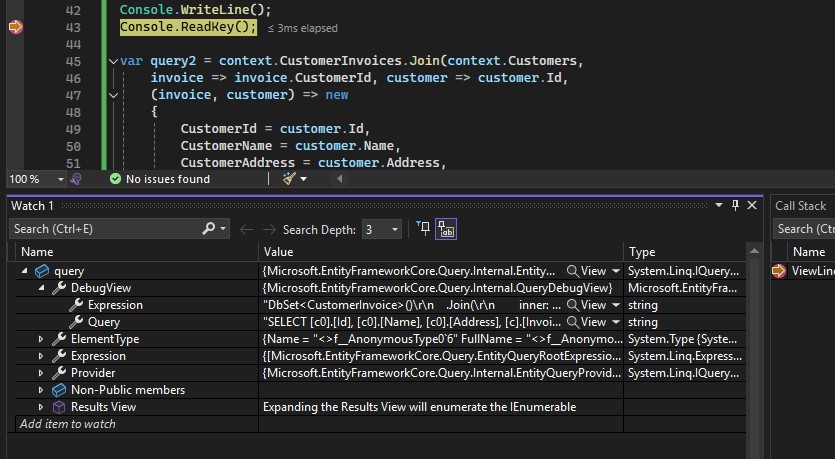Image resolution: width=835 pixels, height=459 pixels.
Task: Click the current statement arrow in gutter
Action: coord(15,28)
